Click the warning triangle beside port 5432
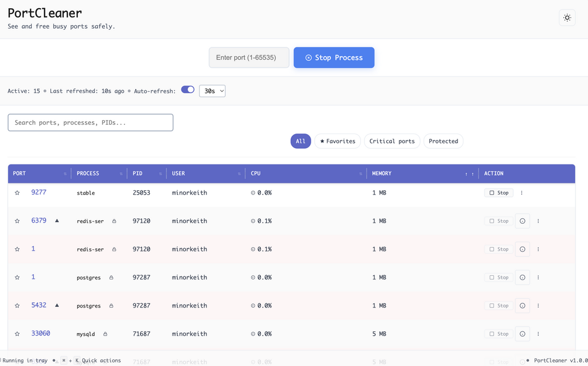Image resolution: width=588 pixels, height=366 pixels. coord(57,305)
